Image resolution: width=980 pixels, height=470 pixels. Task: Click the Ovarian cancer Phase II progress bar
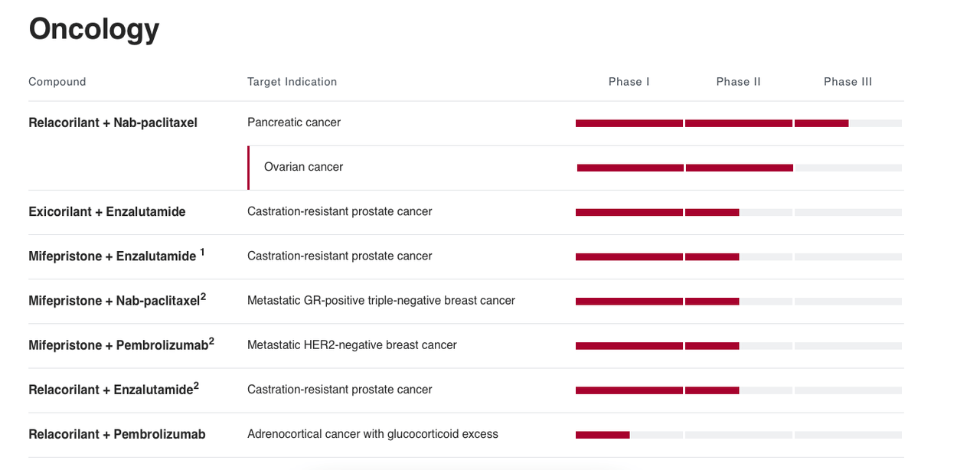pos(740,168)
